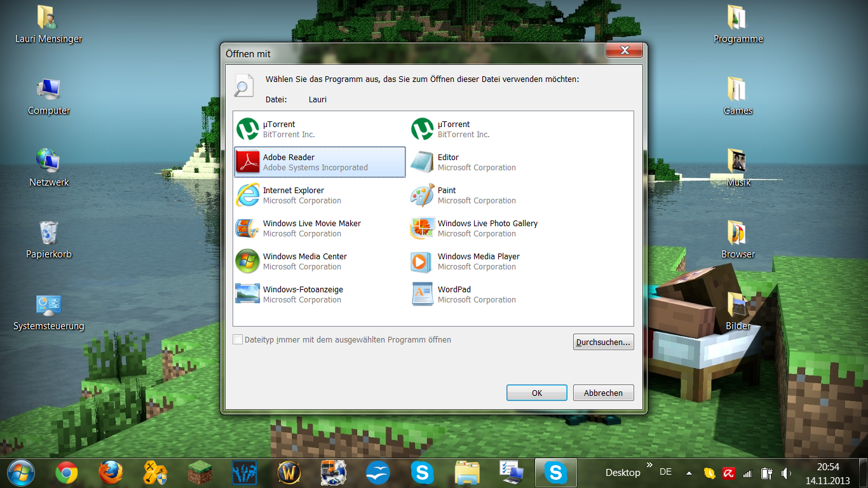Screen dimensions: 868x488
Task: Choose the Windows Live Photo Gallery icon
Action: tap(422, 228)
